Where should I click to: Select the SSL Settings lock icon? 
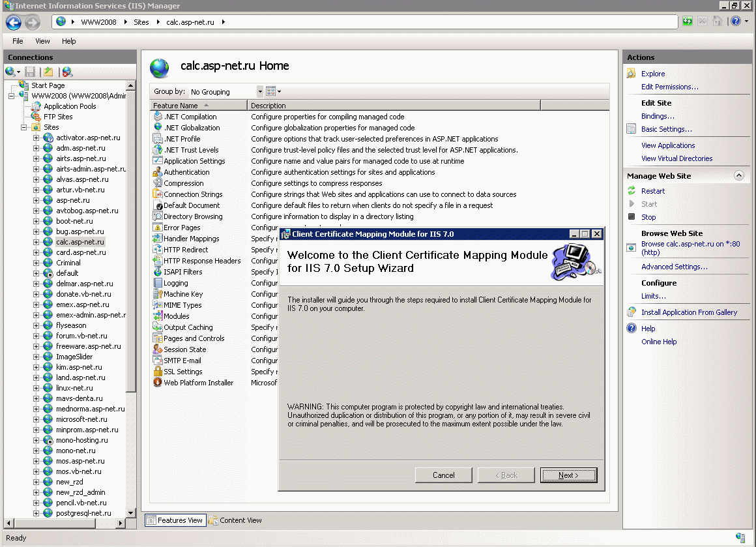tap(158, 372)
